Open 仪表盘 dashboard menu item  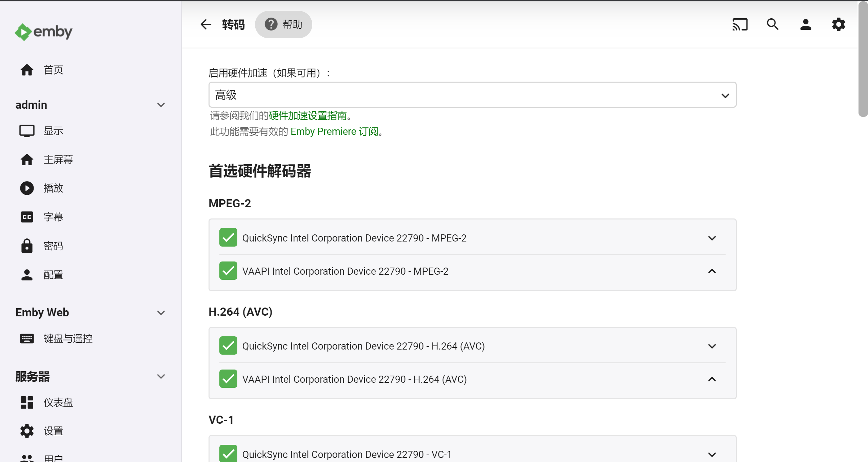pyautogui.click(x=58, y=402)
